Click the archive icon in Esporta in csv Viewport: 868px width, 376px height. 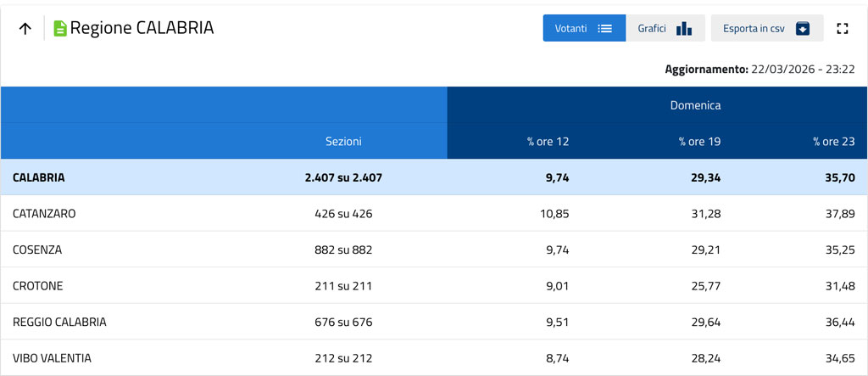(802, 28)
